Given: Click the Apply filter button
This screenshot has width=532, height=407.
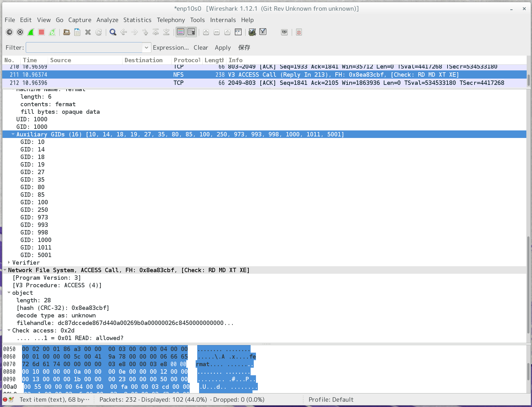Looking at the screenshot, I should 223,47.
